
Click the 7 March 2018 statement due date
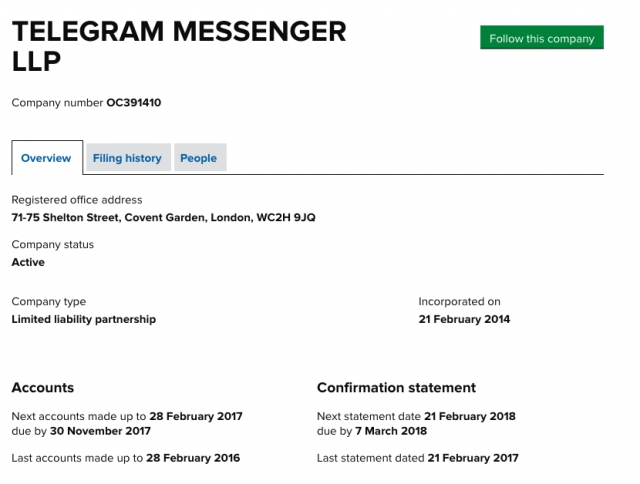click(x=391, y=431)
